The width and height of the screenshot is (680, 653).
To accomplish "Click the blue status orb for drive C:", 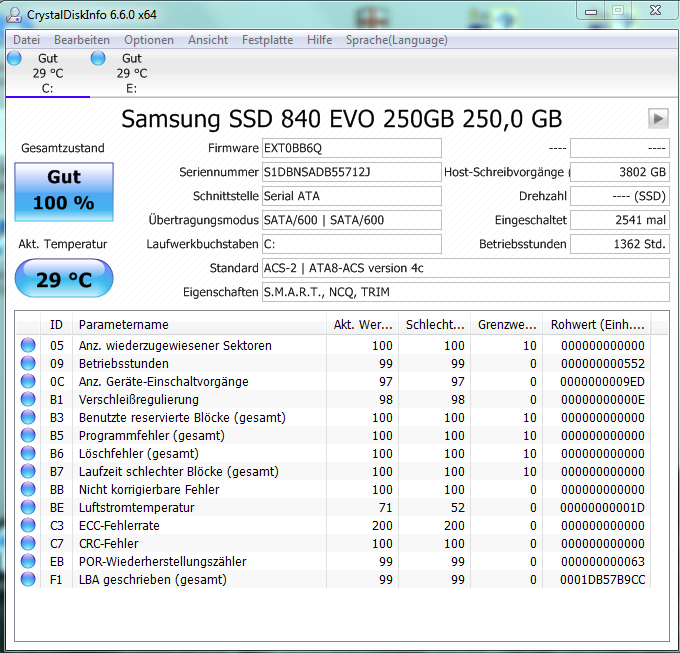I will 14,58.
